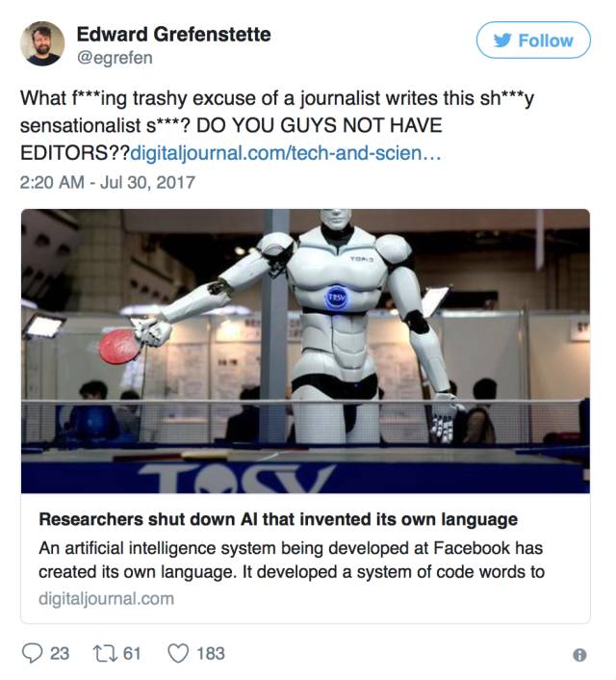Click the Edward Grefenstette display name
The height and width of the screenshot is (680, 616).
174,35
